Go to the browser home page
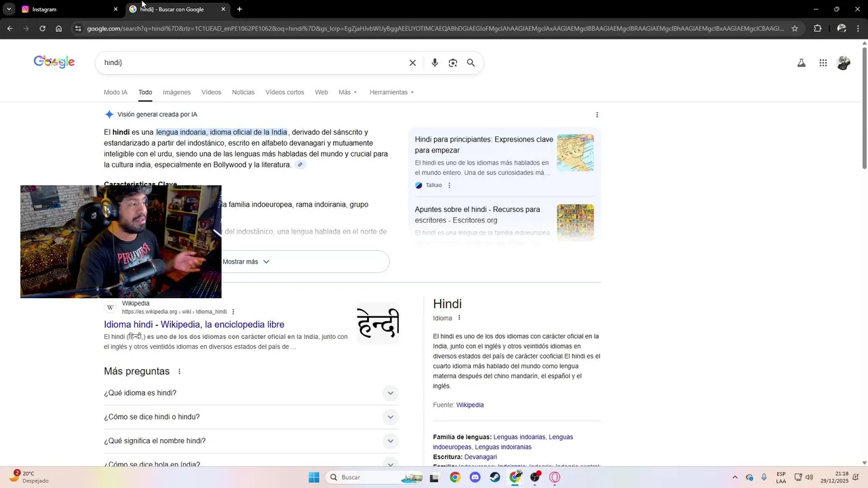This screenshot has width=868, height=488. (x=59, y=28)
